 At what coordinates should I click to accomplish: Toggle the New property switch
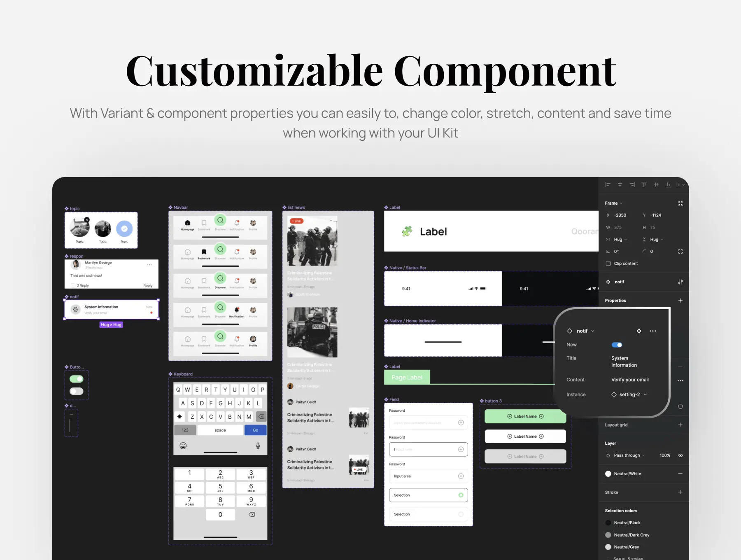point(617,345)
